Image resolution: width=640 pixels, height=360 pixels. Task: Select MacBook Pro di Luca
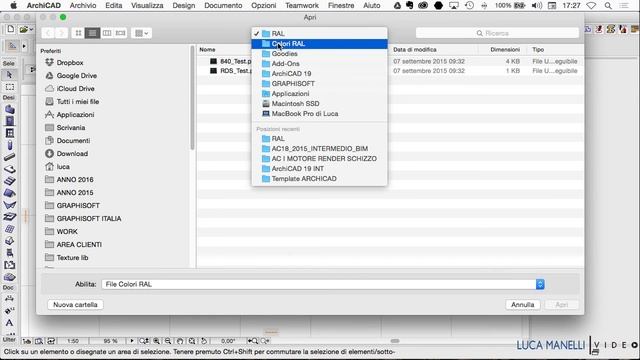coord(320,114)
